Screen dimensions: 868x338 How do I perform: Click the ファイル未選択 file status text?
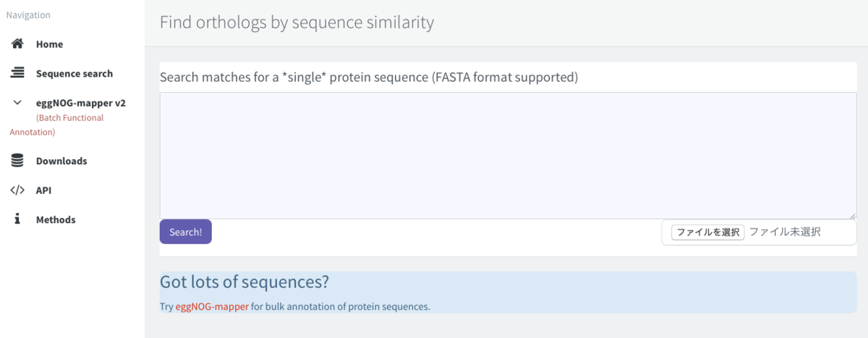[785, 232]
